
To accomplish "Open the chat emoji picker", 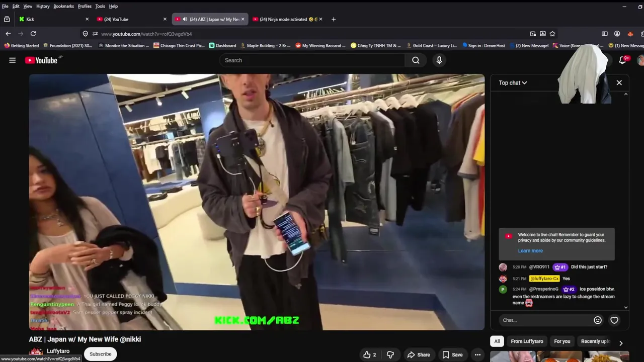I will [598, 320].
